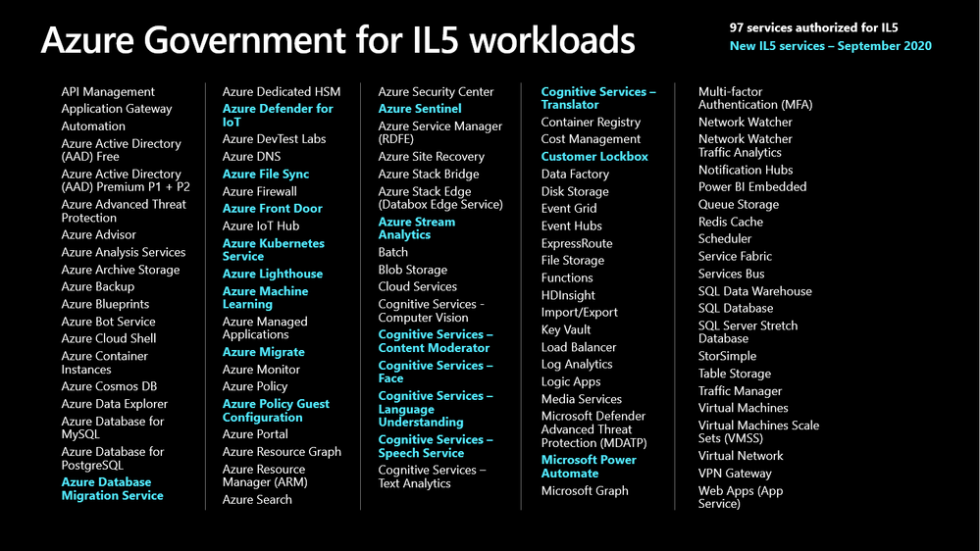
Task: Select 'Azure DevTest Labs'
Action: (274, 139)
